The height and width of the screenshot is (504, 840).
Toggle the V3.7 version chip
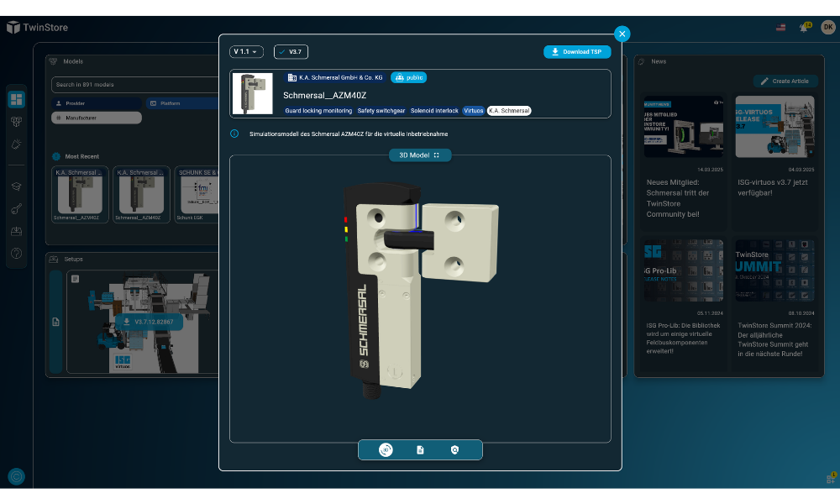click(x=291, y=52)
